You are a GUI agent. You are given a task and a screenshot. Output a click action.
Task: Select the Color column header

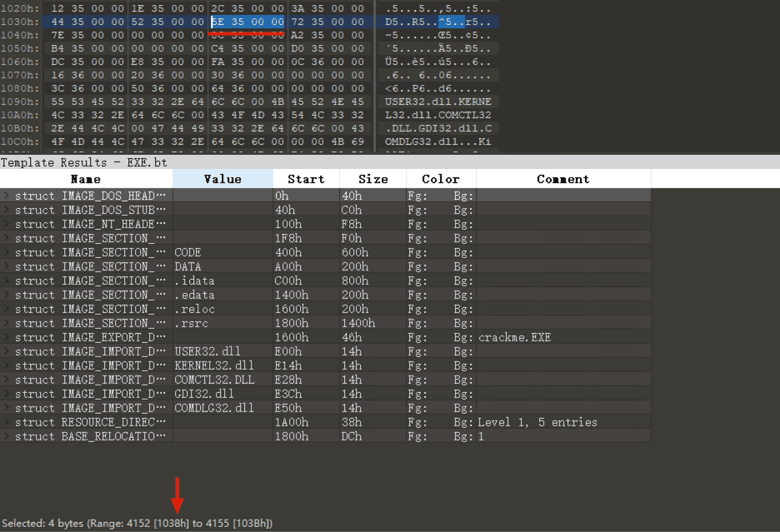(441, 179)
